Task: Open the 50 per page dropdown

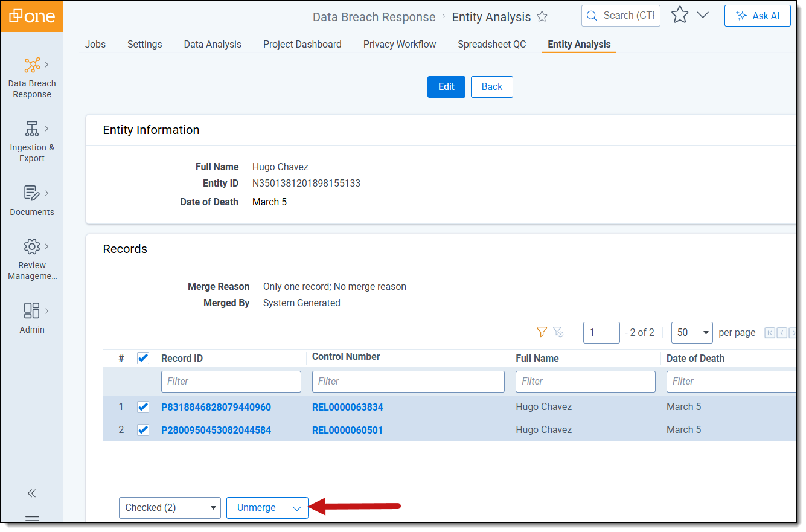Action: point(692,332)
